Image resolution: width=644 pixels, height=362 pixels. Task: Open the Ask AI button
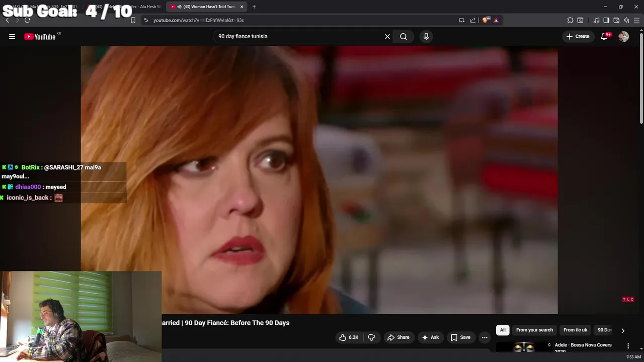[431, 337]
